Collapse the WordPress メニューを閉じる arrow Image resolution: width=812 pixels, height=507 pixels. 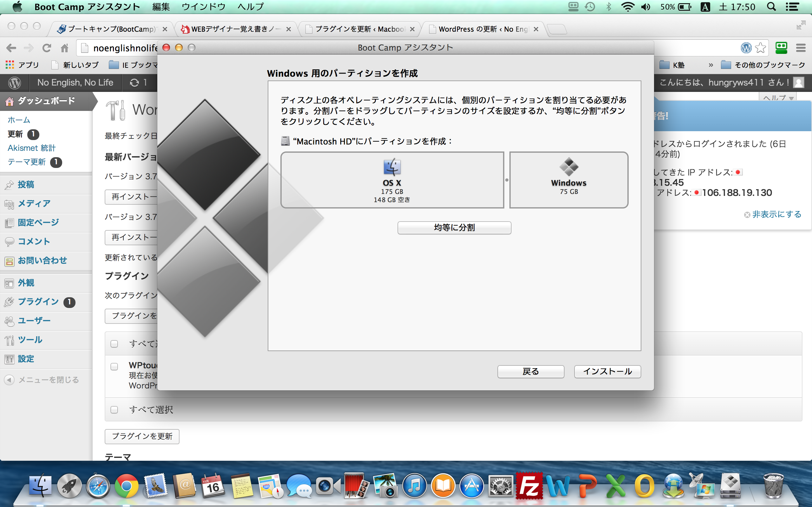click(9, 380)
